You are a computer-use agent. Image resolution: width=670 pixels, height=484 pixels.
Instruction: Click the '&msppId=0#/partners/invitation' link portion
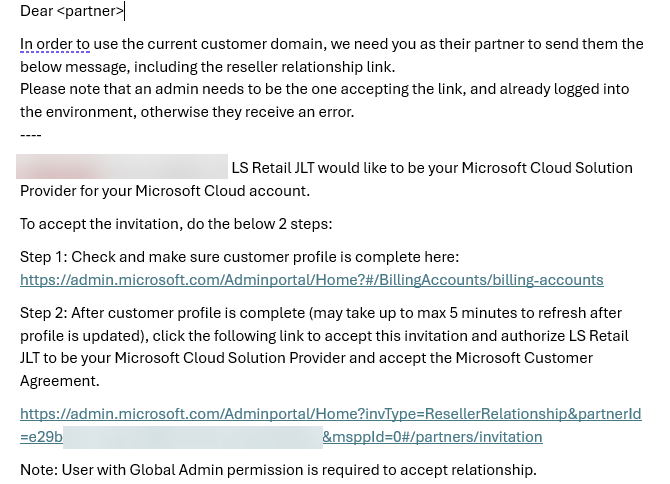click(432, 437)
